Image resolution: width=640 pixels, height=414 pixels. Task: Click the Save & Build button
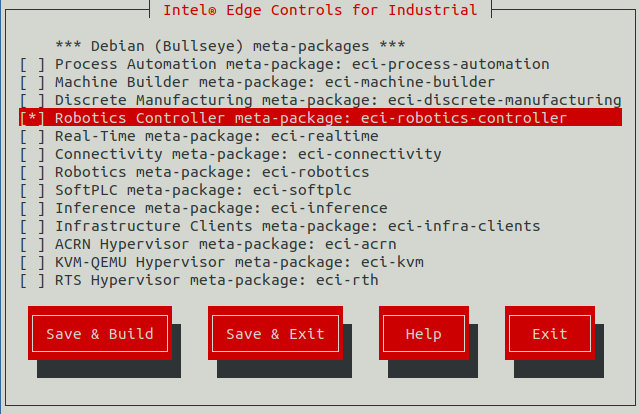pos(100,333)
